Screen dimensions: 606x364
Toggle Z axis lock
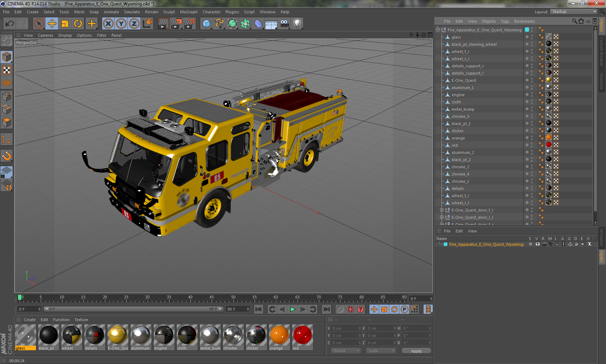click(134, 24)
